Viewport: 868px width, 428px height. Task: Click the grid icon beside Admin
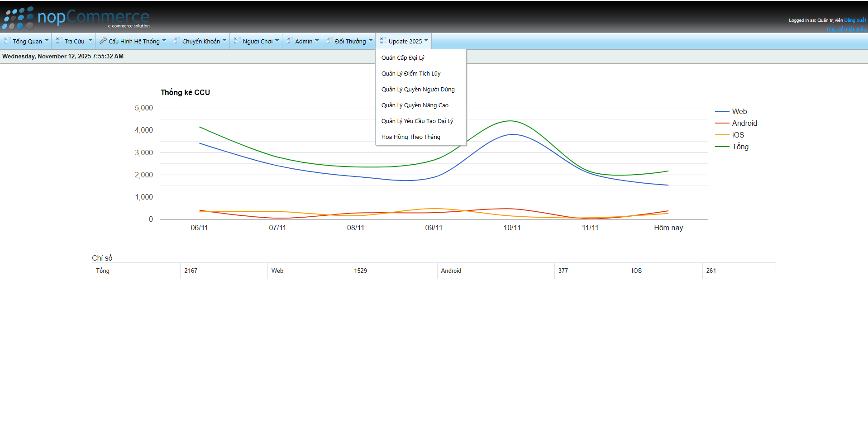(290, 41)
